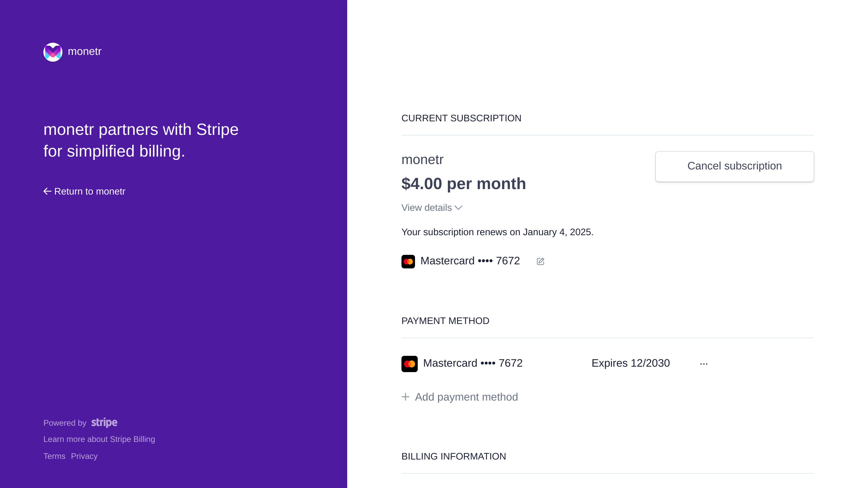Click the Mastercard brand icon in payment method

pyautogui.click(x=410, y=364)
